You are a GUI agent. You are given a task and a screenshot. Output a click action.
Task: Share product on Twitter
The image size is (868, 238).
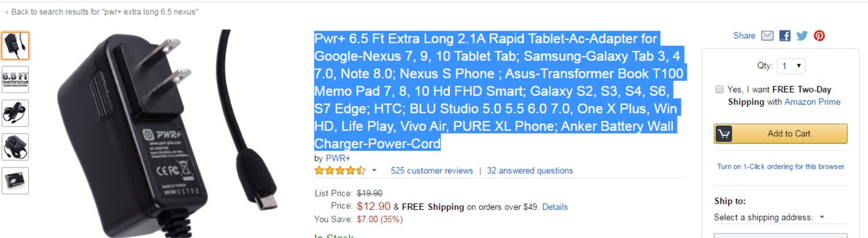pyautogui.click(x=802, y=36)
